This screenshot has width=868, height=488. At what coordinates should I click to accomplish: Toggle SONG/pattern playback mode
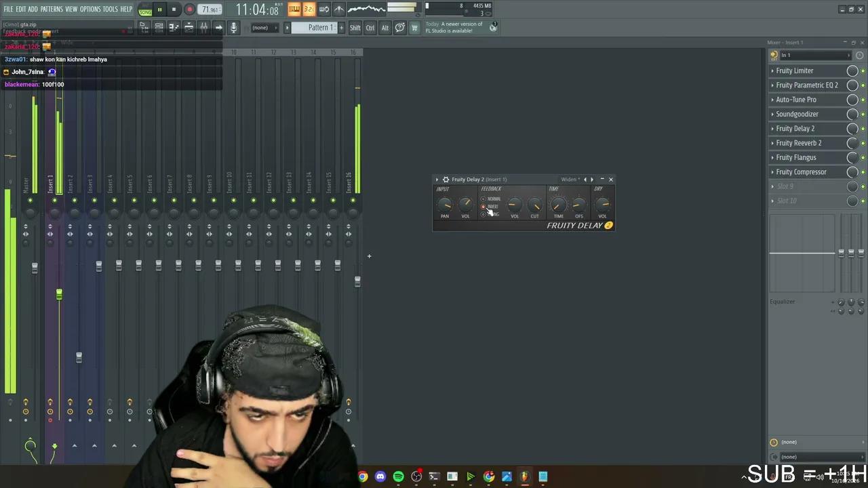click(145, 10)
